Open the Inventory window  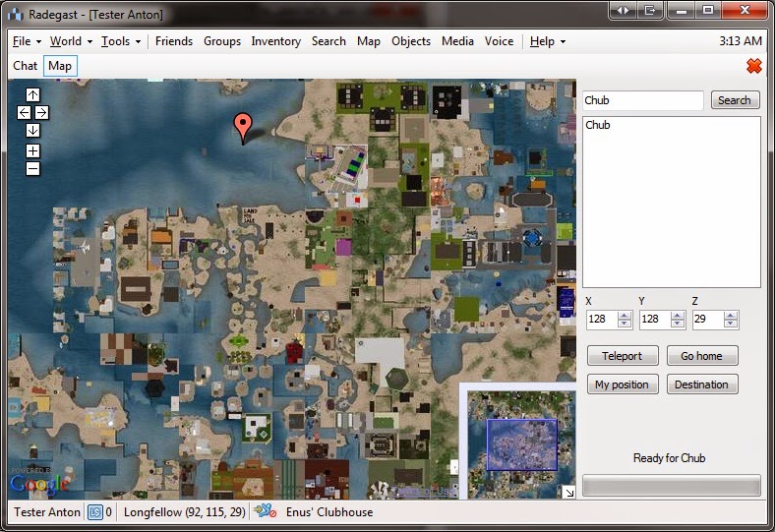(275, 41)
